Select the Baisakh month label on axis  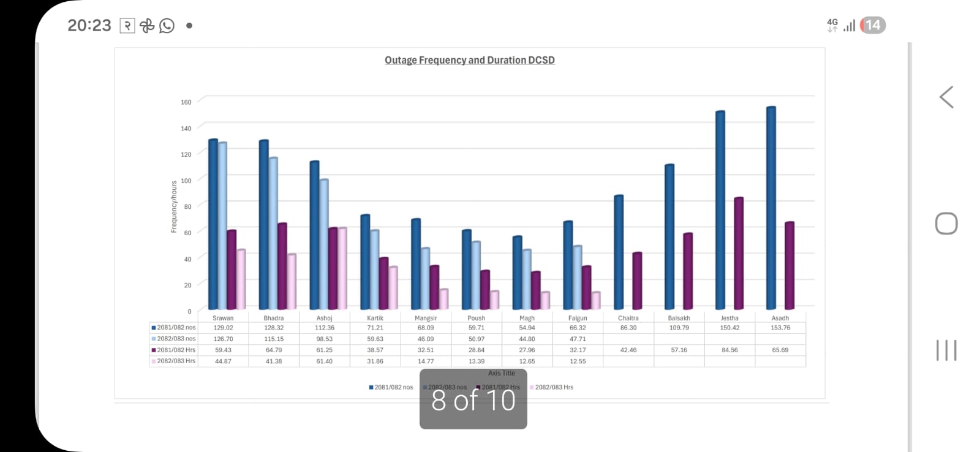679,318
